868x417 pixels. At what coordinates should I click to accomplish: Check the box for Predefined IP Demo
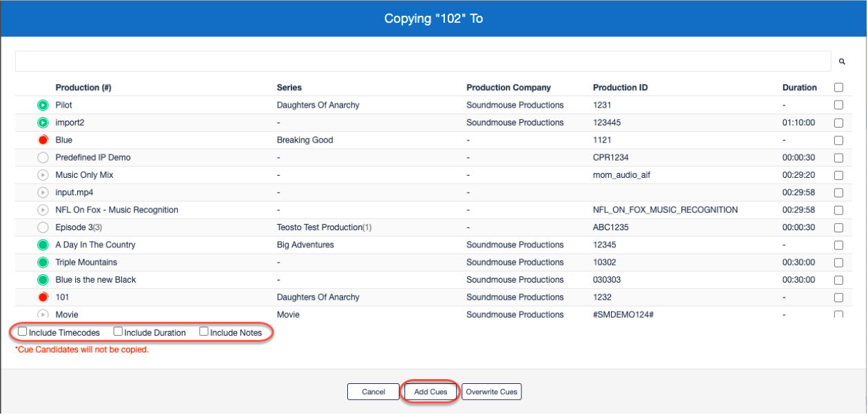(x=838, y=158)
